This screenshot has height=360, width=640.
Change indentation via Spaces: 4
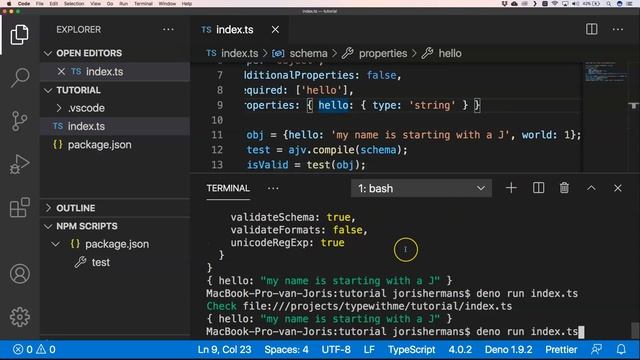click(286, 349)
